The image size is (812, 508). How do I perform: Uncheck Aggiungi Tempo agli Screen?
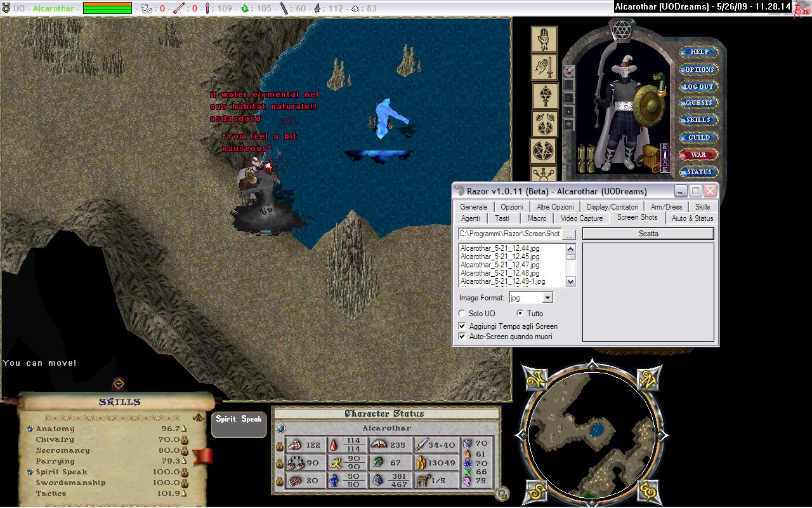(x=462, y=326)
